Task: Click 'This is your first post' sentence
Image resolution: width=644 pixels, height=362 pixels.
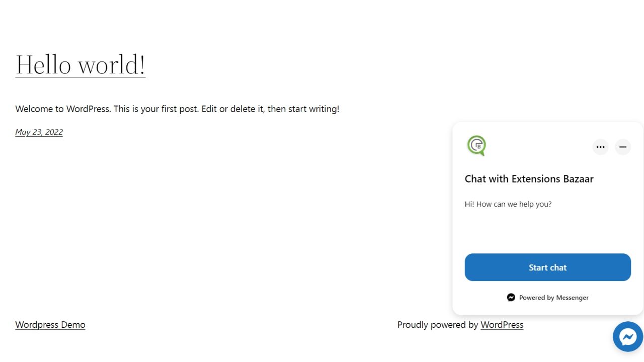Action: tap(156, 109)
